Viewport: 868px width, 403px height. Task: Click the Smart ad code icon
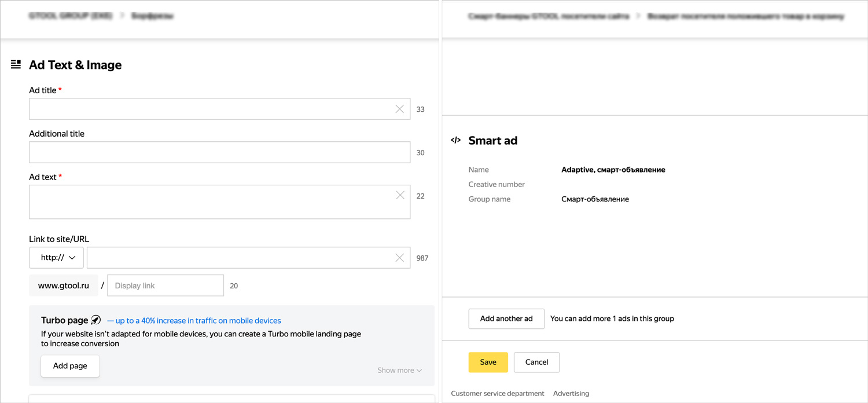456,140
